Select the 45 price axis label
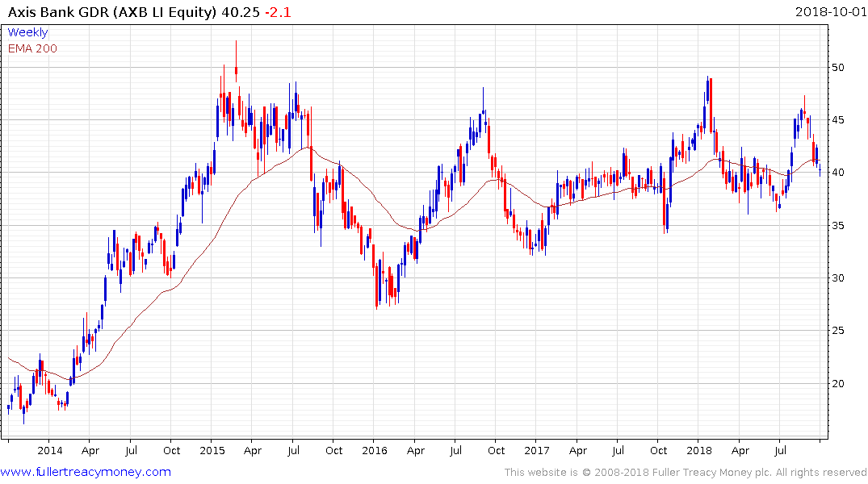 tap(840, 120)
